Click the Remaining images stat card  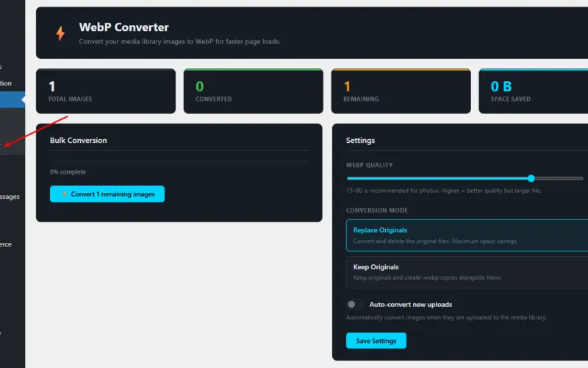[x=401, y=91]
